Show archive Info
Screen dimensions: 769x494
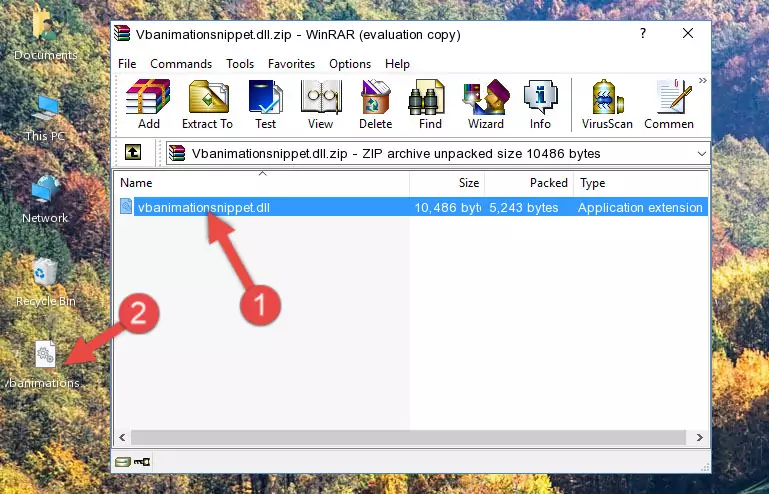click(540, 104)
